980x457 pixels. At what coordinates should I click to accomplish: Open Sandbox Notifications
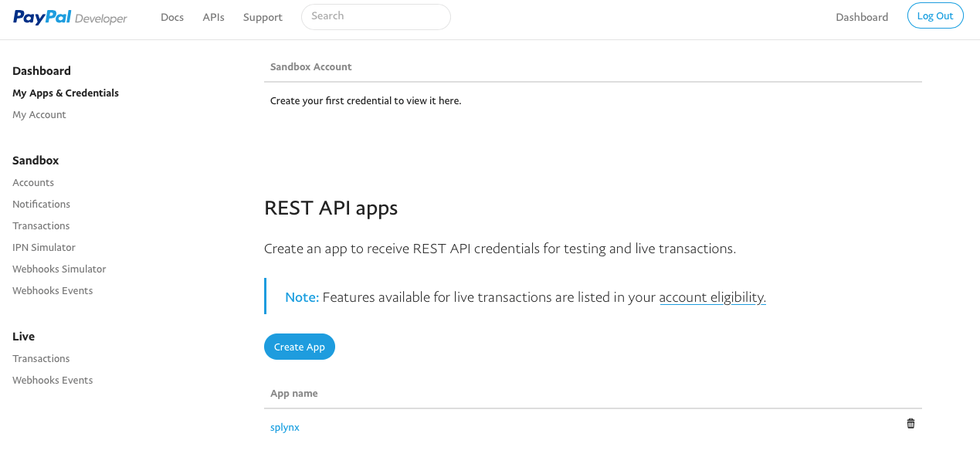tap(41, 204)
